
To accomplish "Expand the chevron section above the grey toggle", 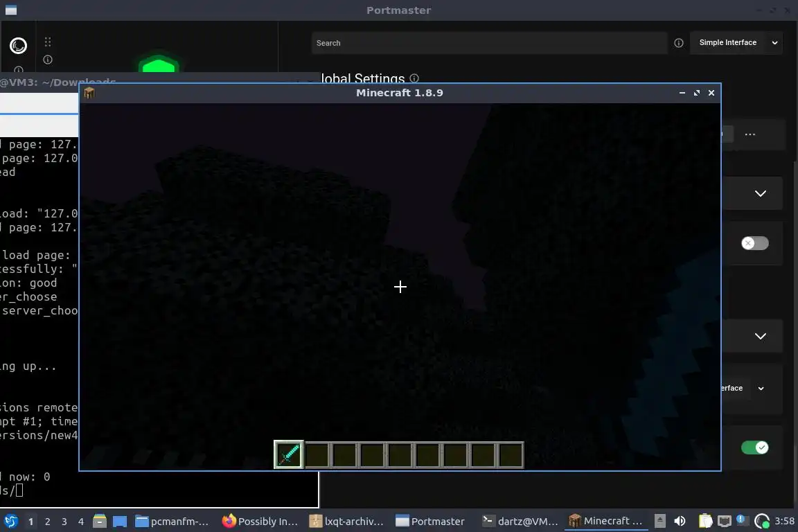I will coord(761,193).
